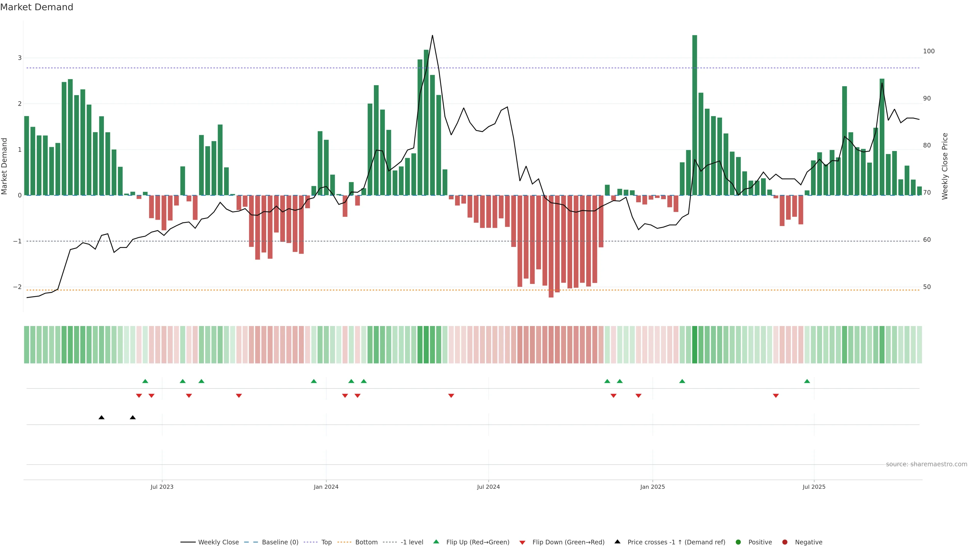Hide the Top dotted line series
Viewport: 980px width, 551px height.
coord(326,542)
